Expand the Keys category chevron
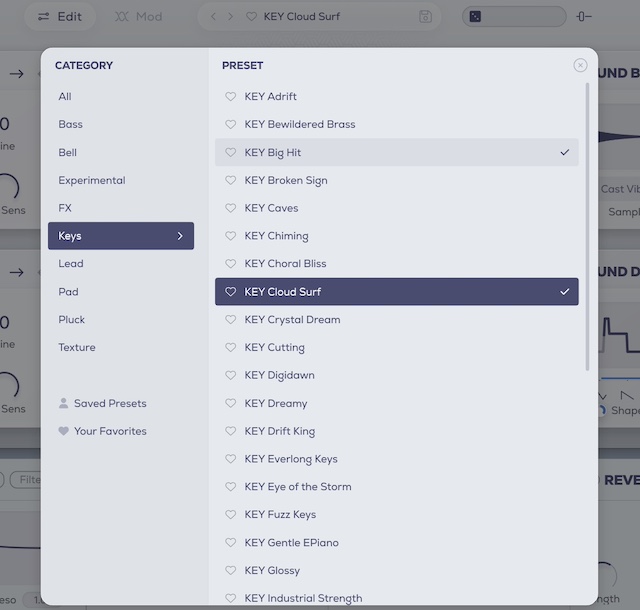This screenshot has width=640, height=610. [x=180, y=236]
